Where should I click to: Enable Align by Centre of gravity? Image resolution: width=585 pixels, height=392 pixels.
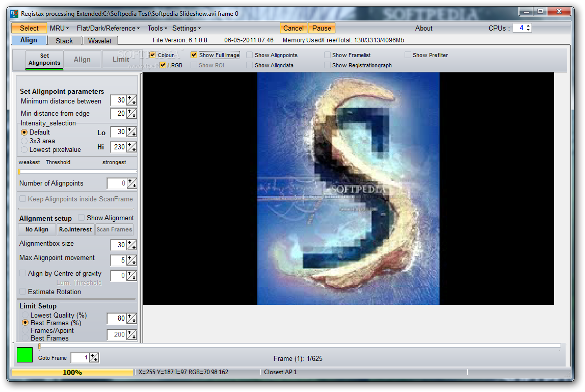pos(23,273)
